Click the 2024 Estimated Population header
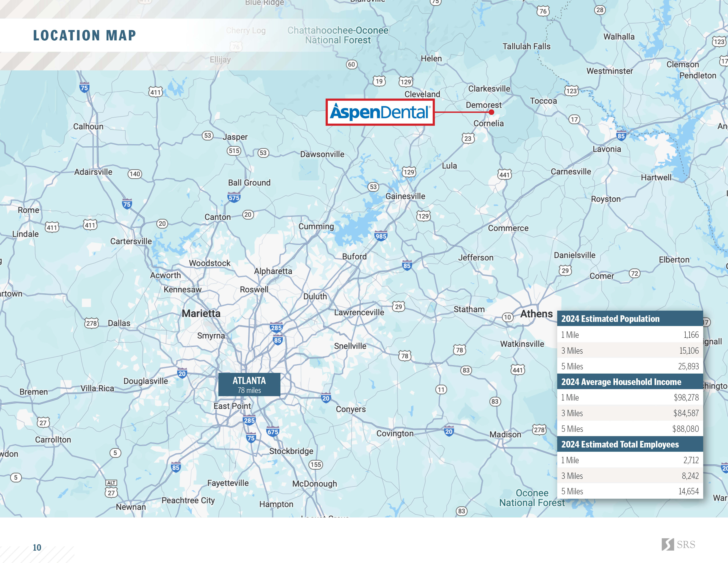The image size is (728, 563). point(630,319)
